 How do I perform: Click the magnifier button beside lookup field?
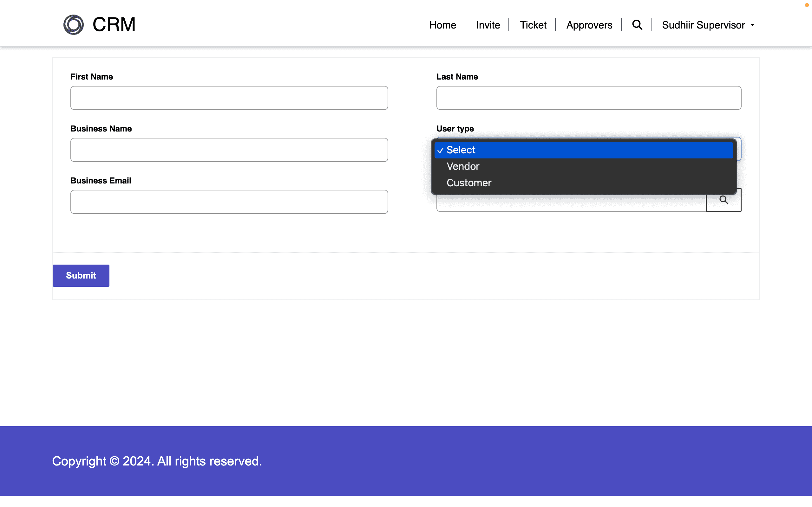[723, 201]
